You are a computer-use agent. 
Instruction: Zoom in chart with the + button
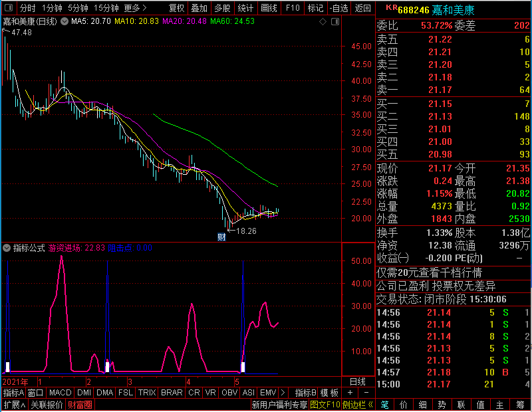[x=350, y=393]
